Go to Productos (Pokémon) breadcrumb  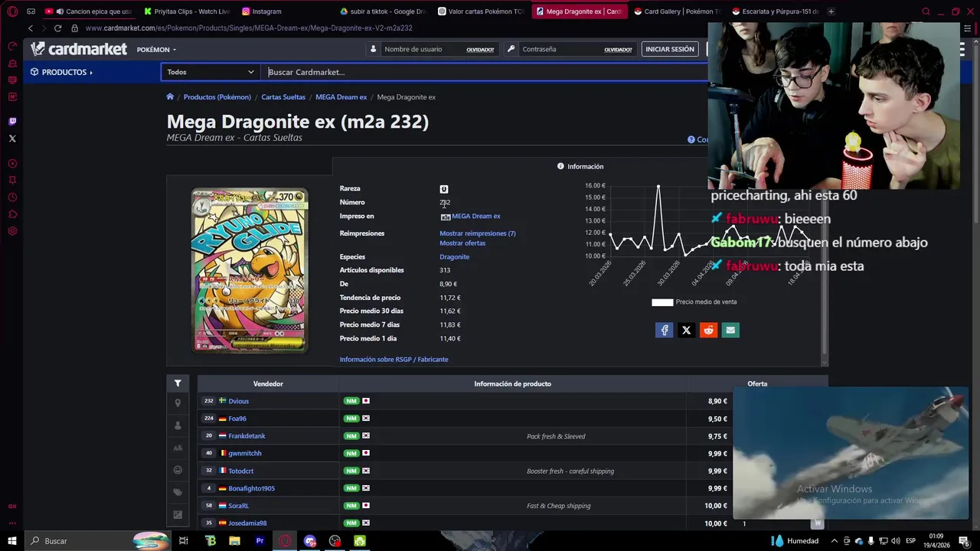pos(217,97)
